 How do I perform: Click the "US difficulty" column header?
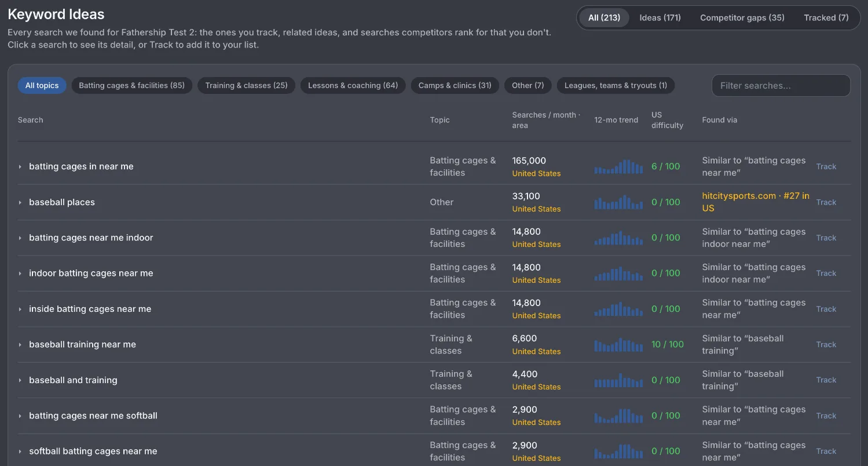667,120
